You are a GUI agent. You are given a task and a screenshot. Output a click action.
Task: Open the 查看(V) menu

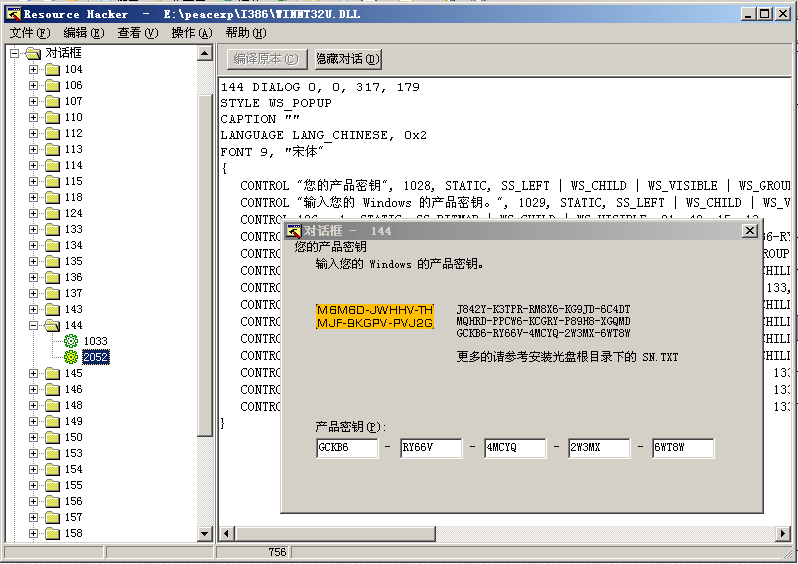(138, 33)
